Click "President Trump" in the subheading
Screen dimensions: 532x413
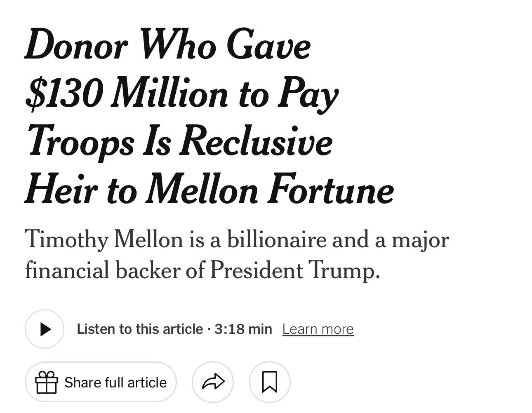[294, 270]
